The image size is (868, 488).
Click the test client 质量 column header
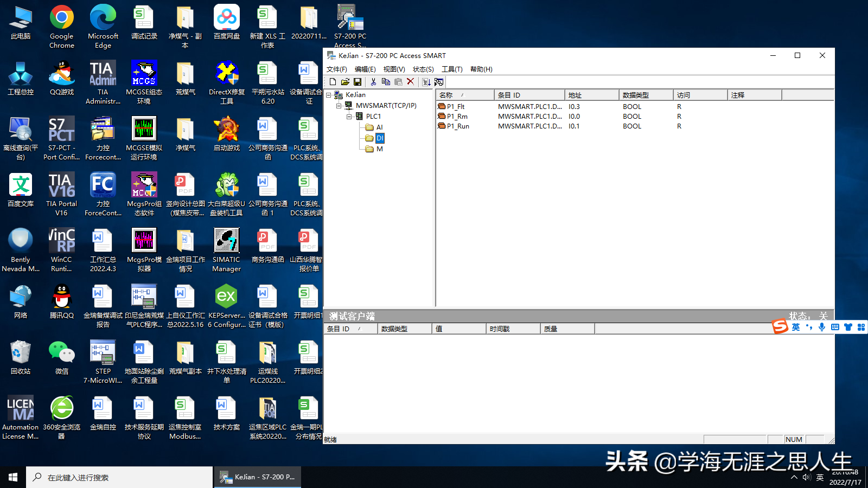(567, 329)
